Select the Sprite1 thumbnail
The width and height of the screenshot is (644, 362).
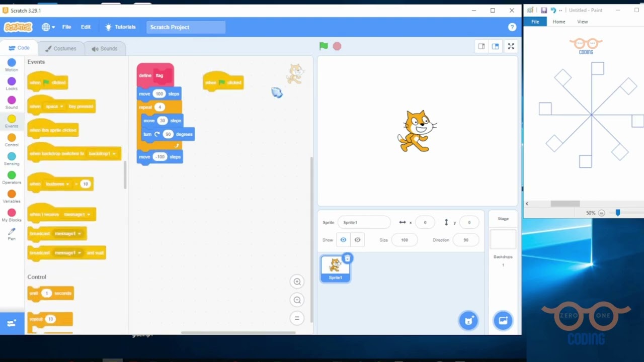pyautogui.click(x=335, y=268)
